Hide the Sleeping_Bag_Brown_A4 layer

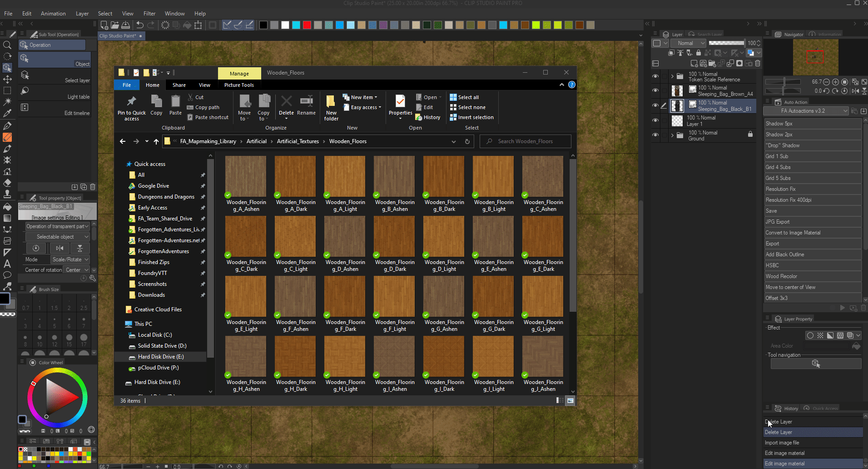(655, 90)
